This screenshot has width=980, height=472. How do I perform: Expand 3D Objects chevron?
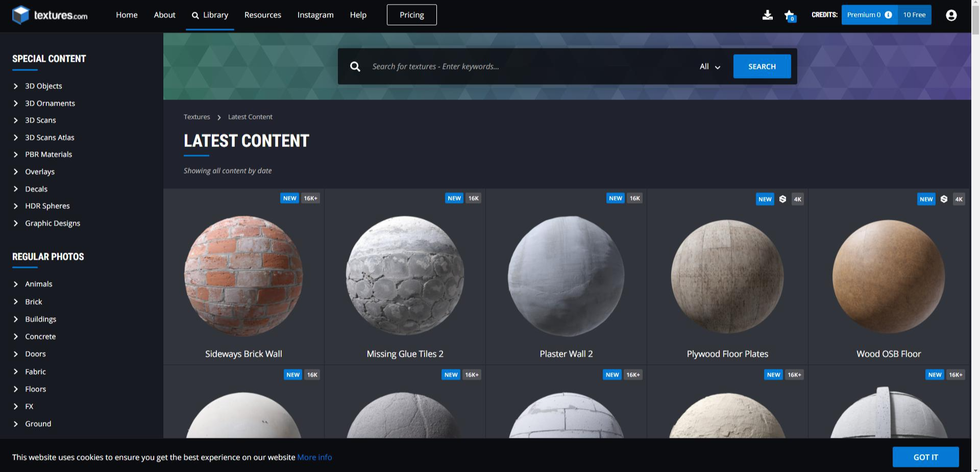tap(16, 86)
